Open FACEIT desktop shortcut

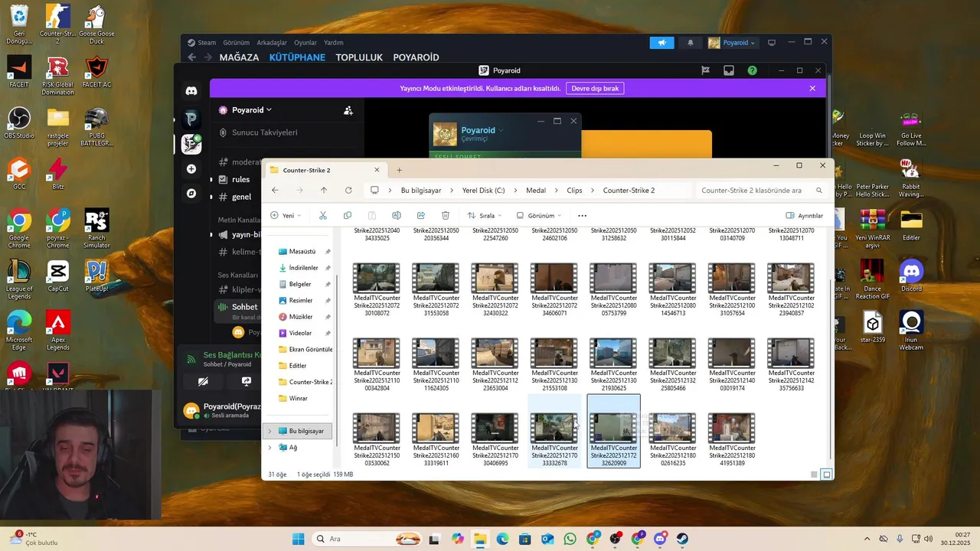(x=19, y=72)
